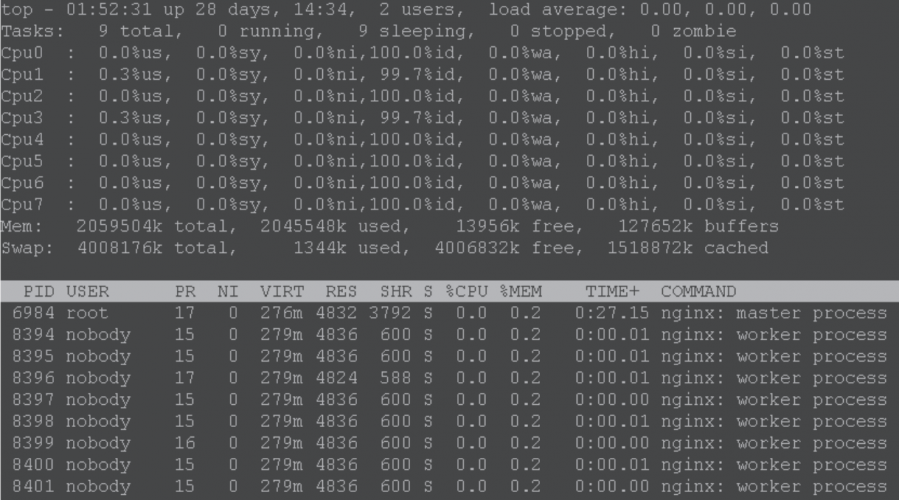Click the Mem total value 2059504k
The image size is (899, 500).
pos(120,226)
